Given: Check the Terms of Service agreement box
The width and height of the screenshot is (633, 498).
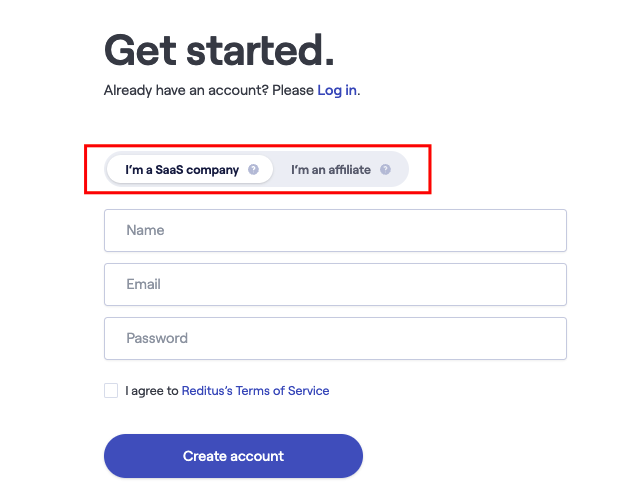Looking at the screenshot, I should point(111,391).
